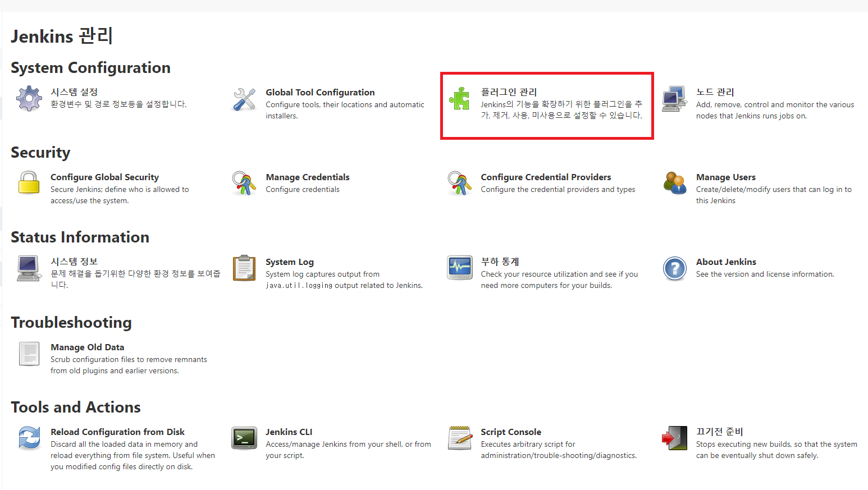The image size is (868, 490).
Task: Select the 'Jenkins 관리' page heading
Action: (x=62, y=36)
